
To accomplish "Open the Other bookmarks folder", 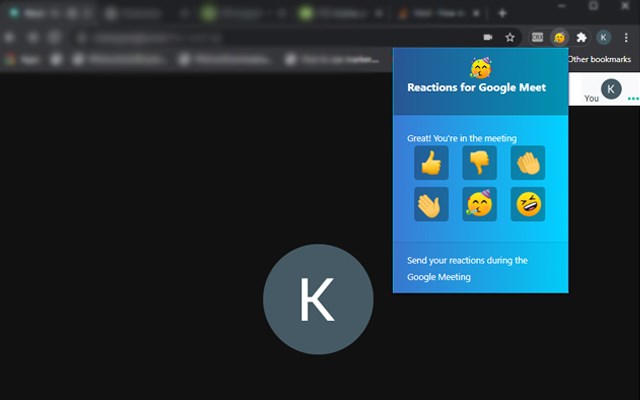I will (599, 59).
